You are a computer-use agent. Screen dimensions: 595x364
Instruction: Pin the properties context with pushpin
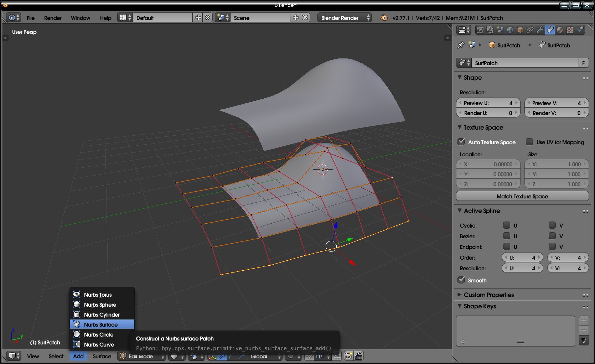click(x=461, y=45)
